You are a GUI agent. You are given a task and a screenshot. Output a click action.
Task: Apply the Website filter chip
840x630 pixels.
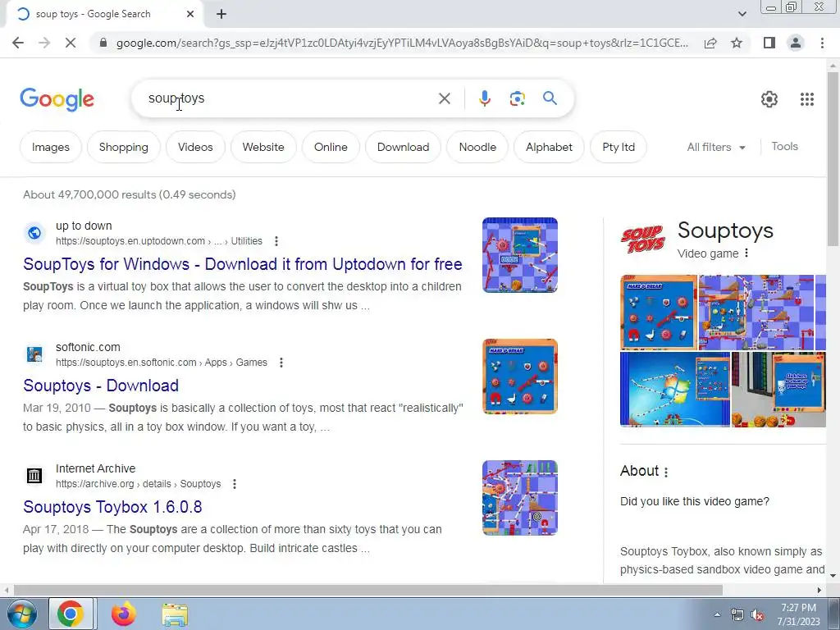263,148
